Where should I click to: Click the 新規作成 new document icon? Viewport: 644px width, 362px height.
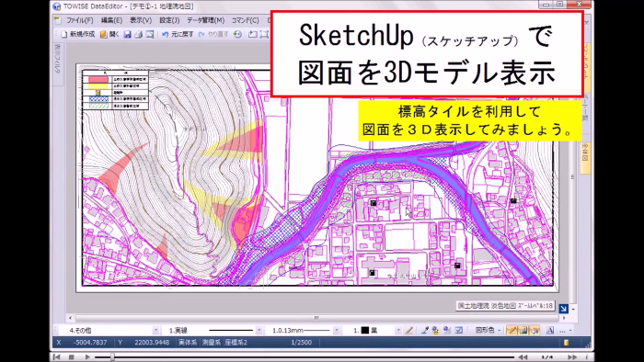coord(78,34)
